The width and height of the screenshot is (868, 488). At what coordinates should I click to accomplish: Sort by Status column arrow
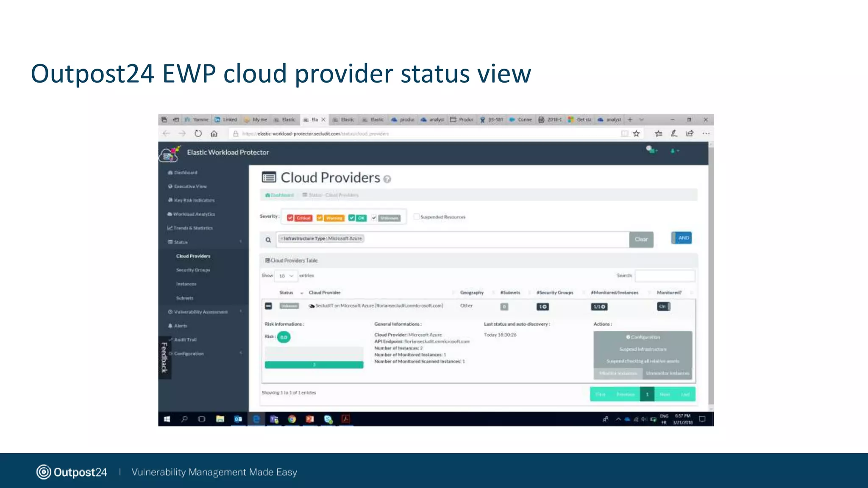click(x=302, y=293)
